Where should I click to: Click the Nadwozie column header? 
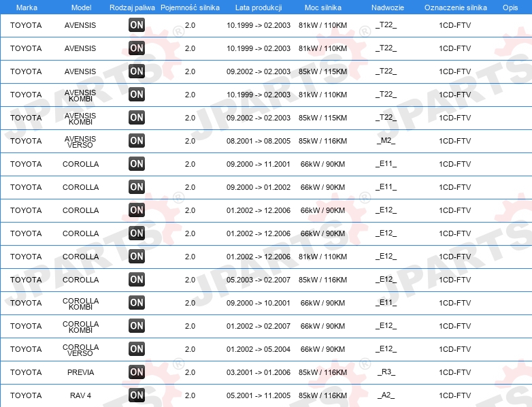[388, 7]
